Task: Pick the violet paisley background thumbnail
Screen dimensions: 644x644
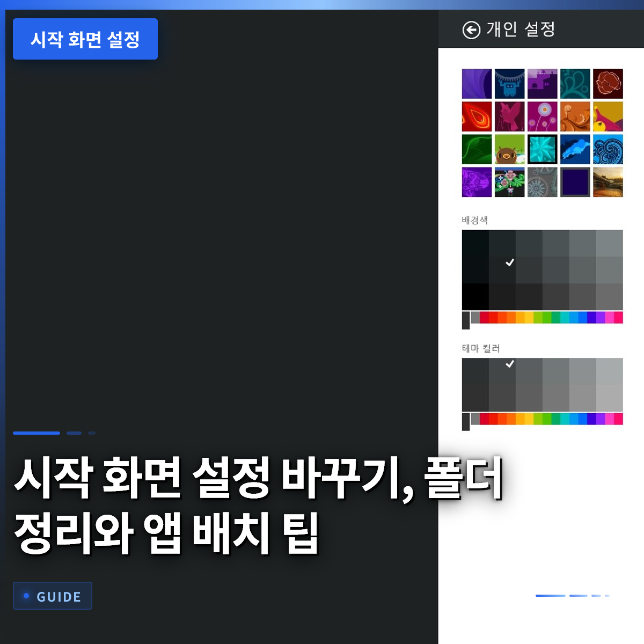Action: click(477, 182)
